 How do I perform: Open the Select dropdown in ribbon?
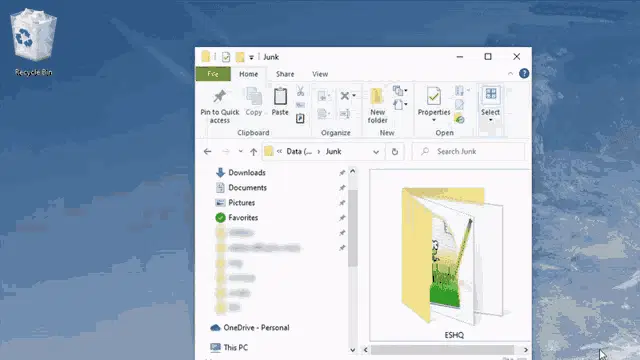click(490, 104)
